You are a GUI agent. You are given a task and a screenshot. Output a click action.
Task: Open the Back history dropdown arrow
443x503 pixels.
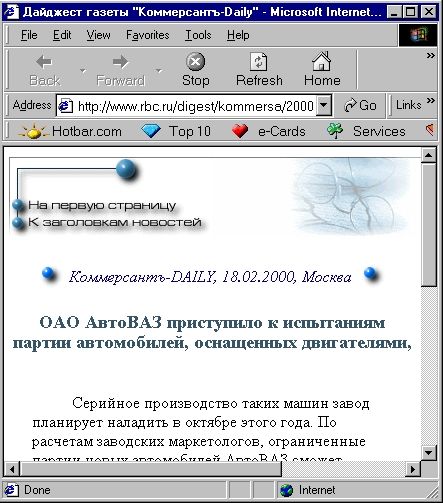coord(83,71)
